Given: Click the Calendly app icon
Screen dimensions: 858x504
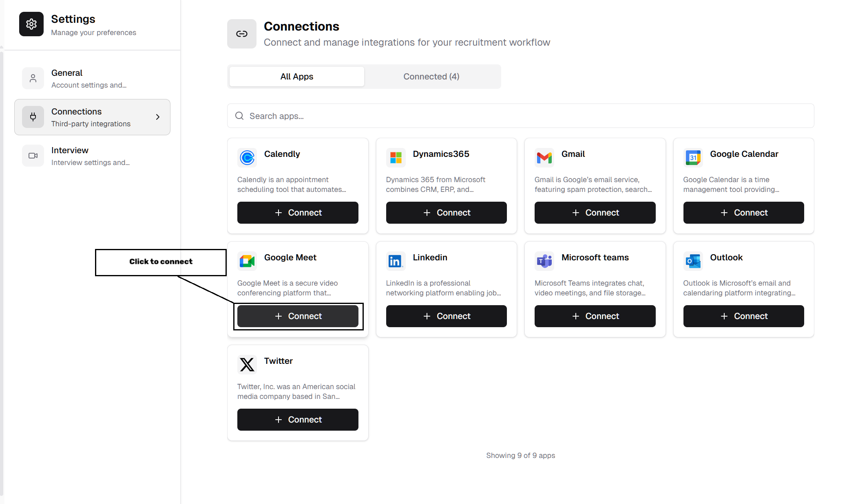Looking at the screenshot, I should (247, 158).
